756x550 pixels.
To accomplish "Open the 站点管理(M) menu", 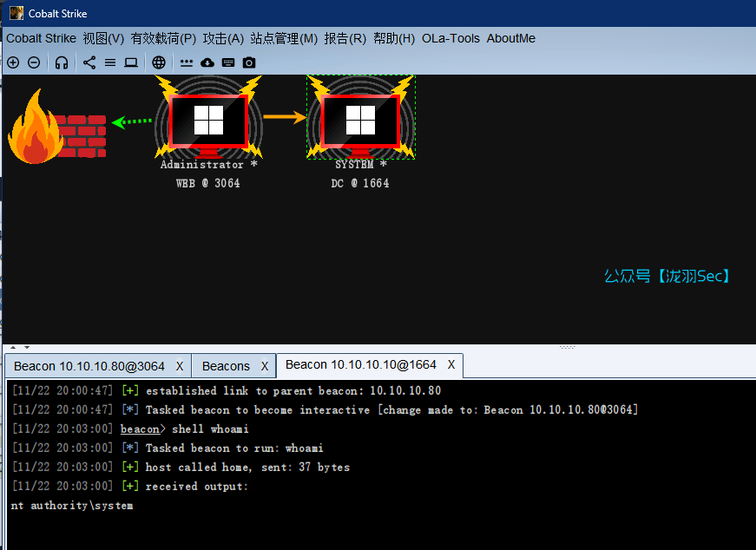I will 284,38.
